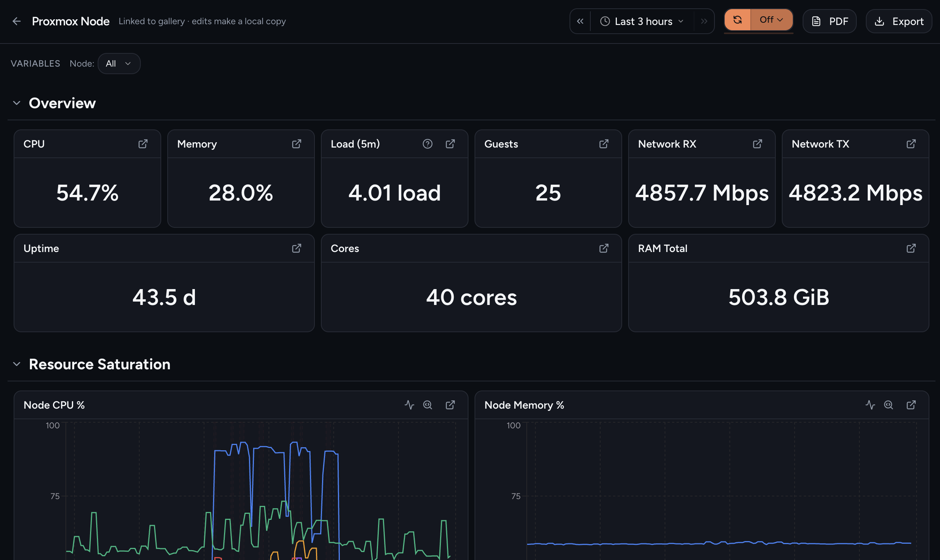This screenshot has width=940, height=560.
Task: Toggle anomaly line icon on Node Memory %
Action: tap(870, 405)
